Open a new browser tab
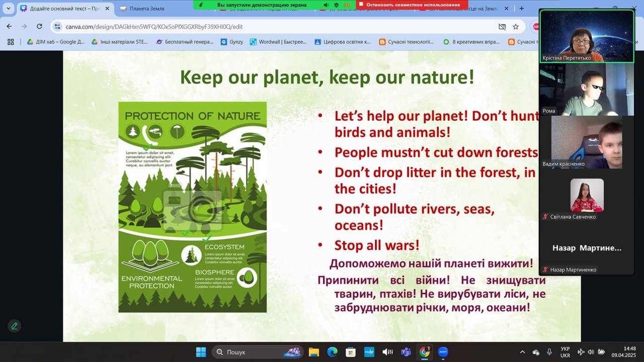Screen dimensions: 644x362 (522, 9)
